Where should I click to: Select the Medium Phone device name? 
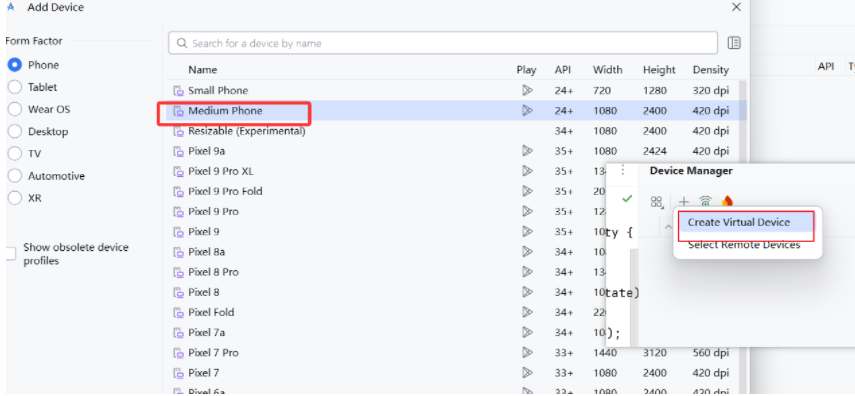coord(225,111)
